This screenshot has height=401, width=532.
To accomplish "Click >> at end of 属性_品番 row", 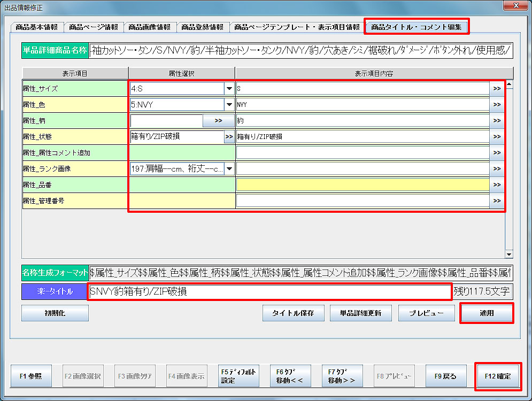I will [x=497, y=185].
